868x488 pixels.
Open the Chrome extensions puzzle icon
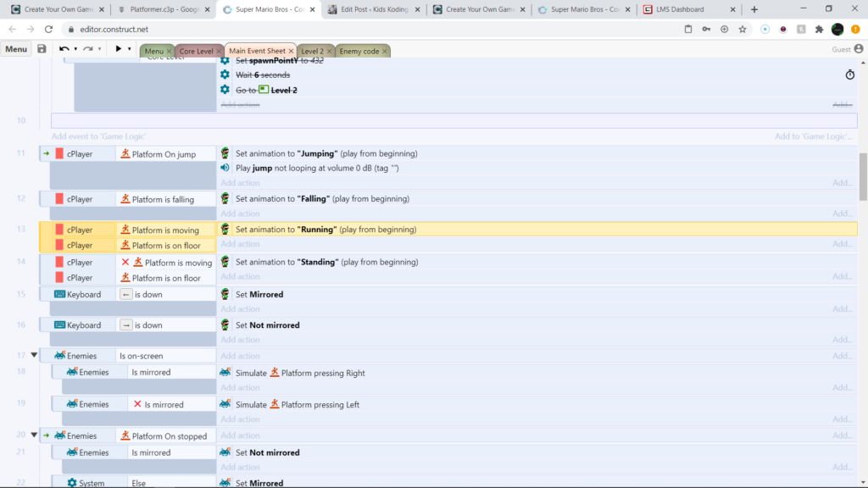tap(820, 30)
